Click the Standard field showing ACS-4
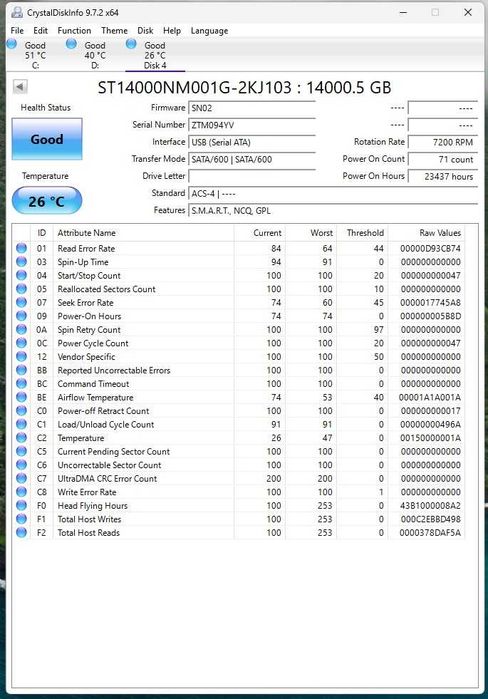488x699 pixels. click(333, 193)
